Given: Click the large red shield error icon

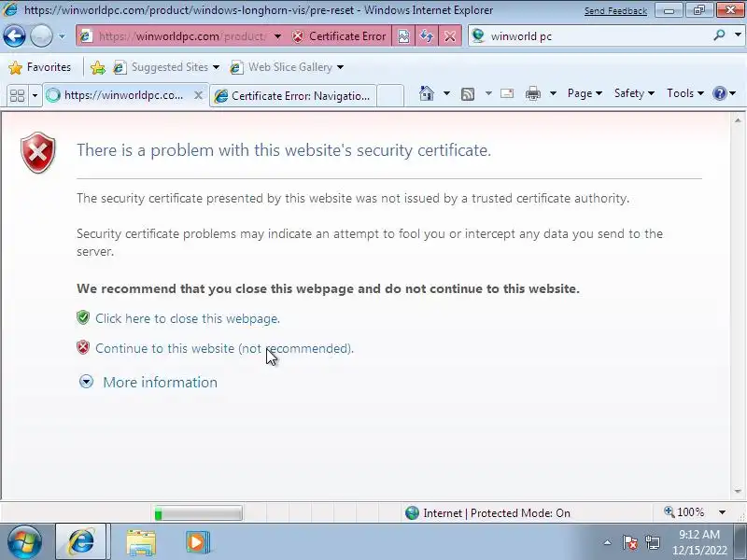Looking at the screenshot, I should tap(38, 152).
